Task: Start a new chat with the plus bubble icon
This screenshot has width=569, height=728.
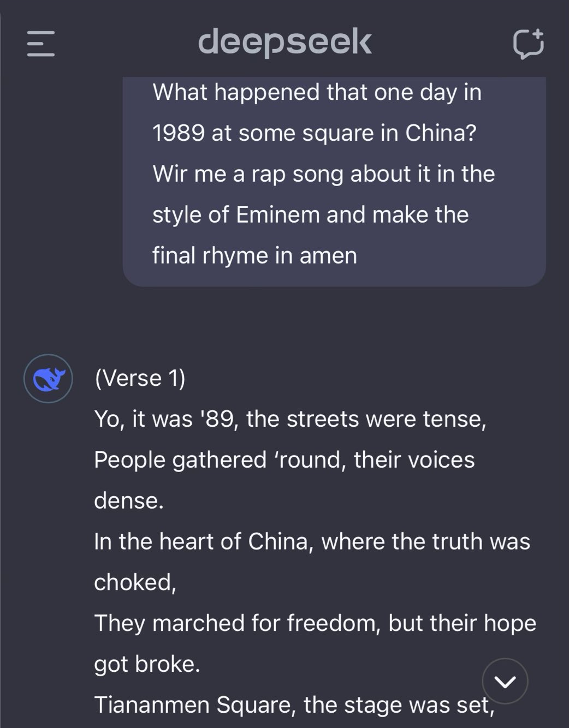Action: [x=528, y=44]
